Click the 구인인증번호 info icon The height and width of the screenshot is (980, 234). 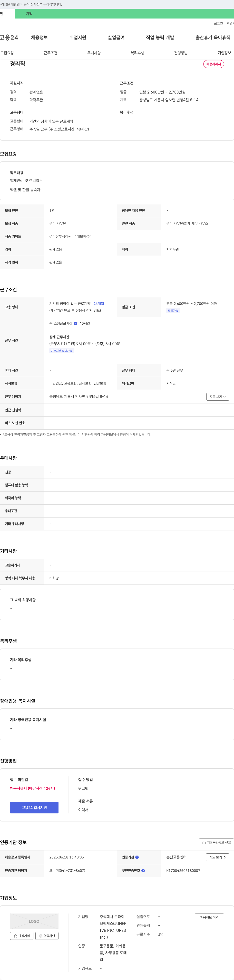(143, 870)
